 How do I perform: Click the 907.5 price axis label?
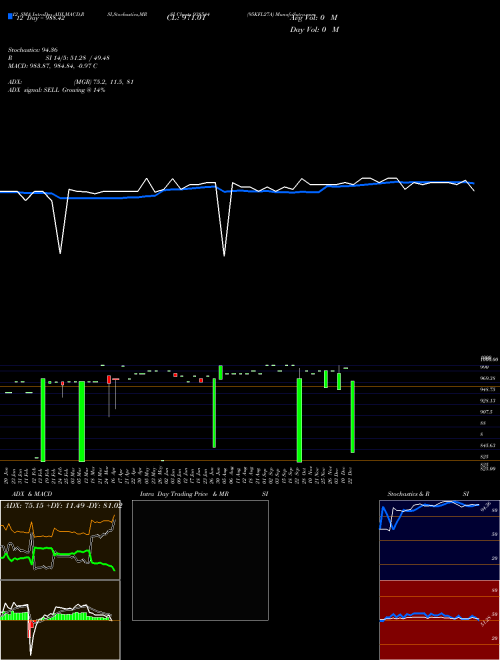pyautogui.click(x=486, y=412)
